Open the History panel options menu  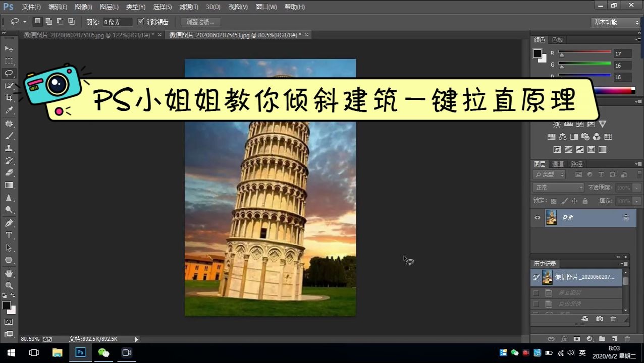coord(625,264)
